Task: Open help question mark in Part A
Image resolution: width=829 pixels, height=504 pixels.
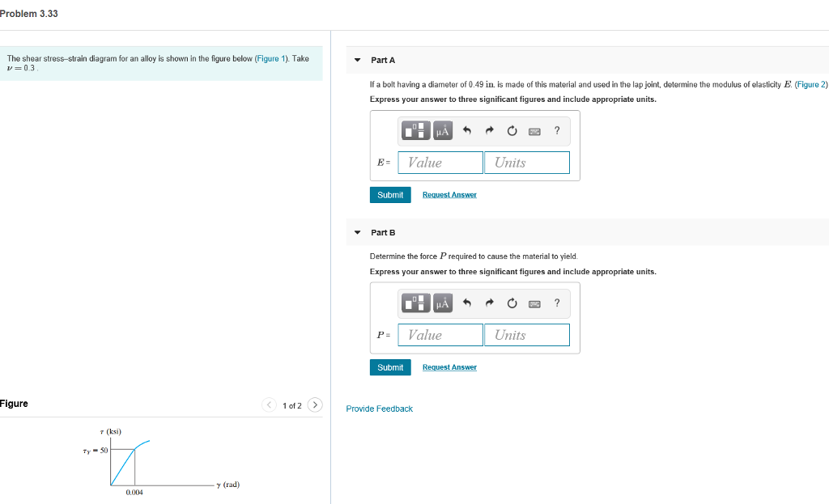Action: coord(557,130)
